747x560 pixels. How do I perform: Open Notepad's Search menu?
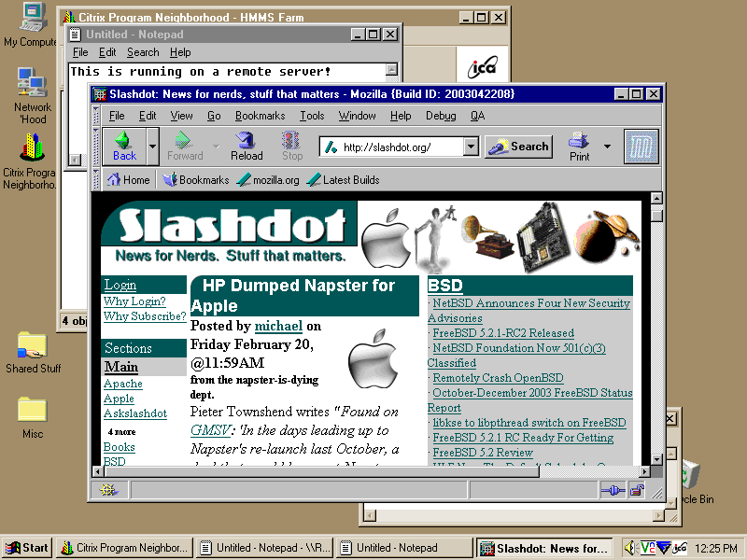[143, 52]
